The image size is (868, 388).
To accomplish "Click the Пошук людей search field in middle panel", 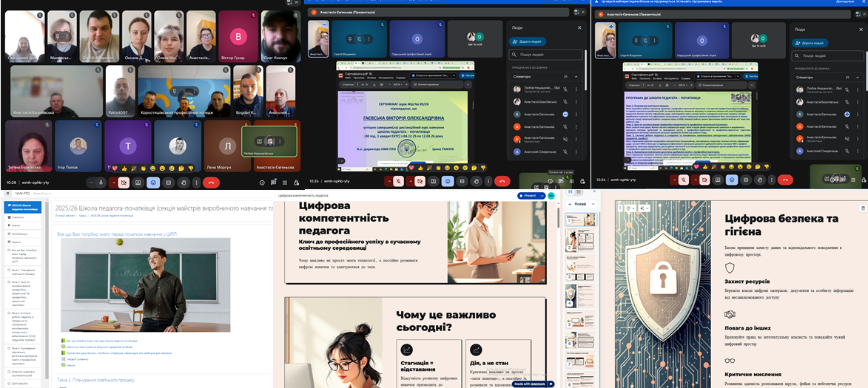I will pos(546,55).
